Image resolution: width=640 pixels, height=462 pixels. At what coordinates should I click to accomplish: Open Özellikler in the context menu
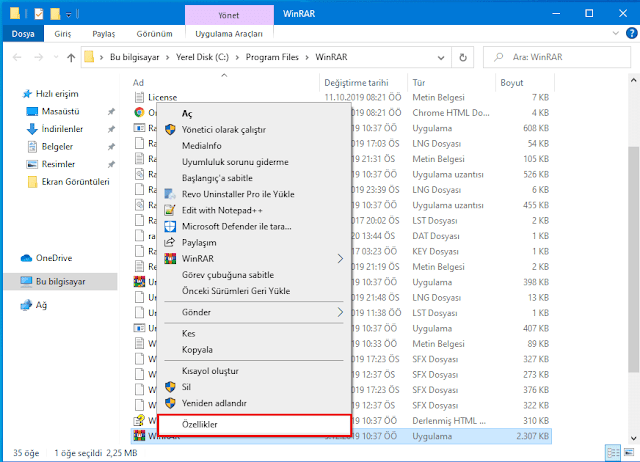[254, 424]
